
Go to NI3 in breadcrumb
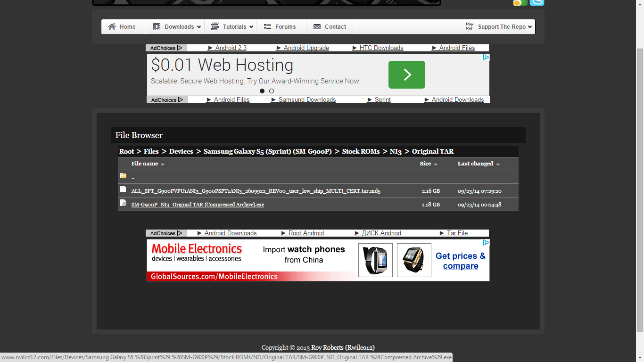(x=396, y=151)
